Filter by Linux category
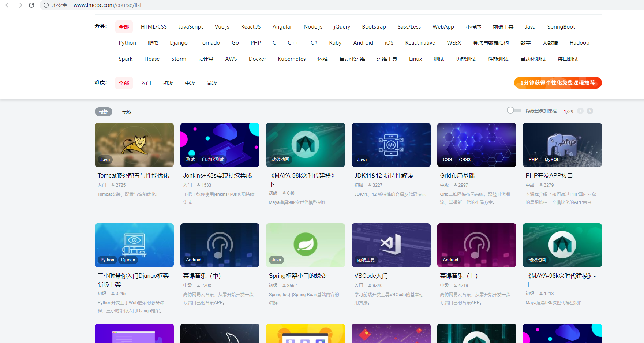644x343 pixels. pos(416,59)
